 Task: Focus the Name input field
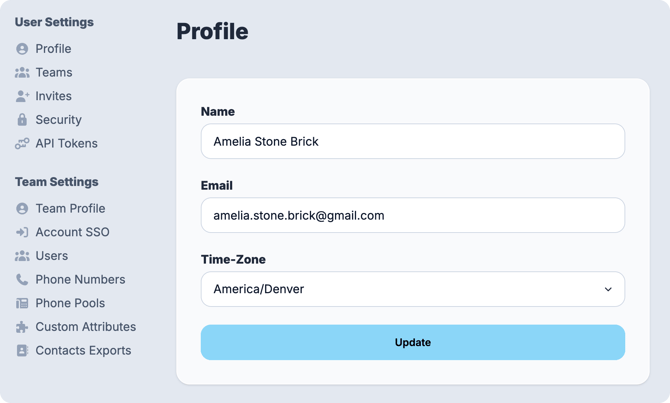click(412, 142)
